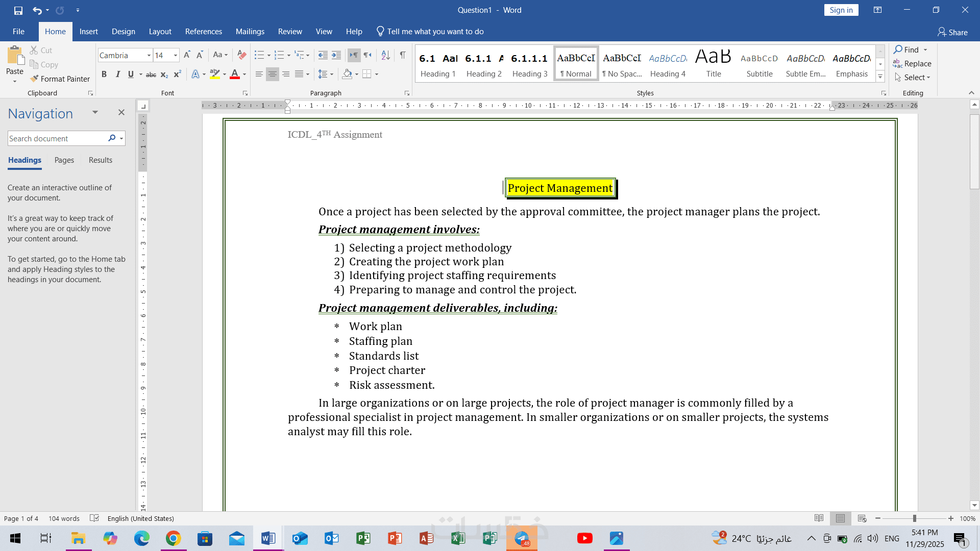Image resolution: width=980 pixels, height=551 pixels.
Task: Click the Format Painter brush icon
Action: coord(34,79)
